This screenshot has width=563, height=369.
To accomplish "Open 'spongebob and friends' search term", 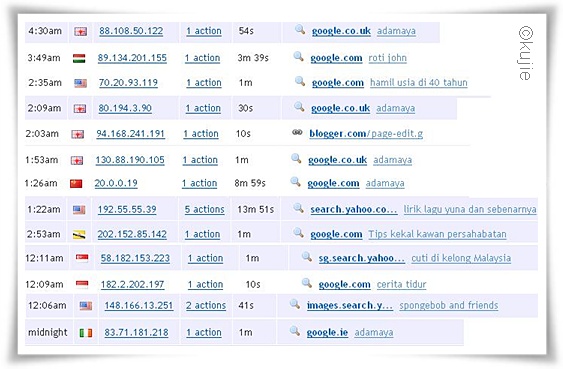I will 449,306.
